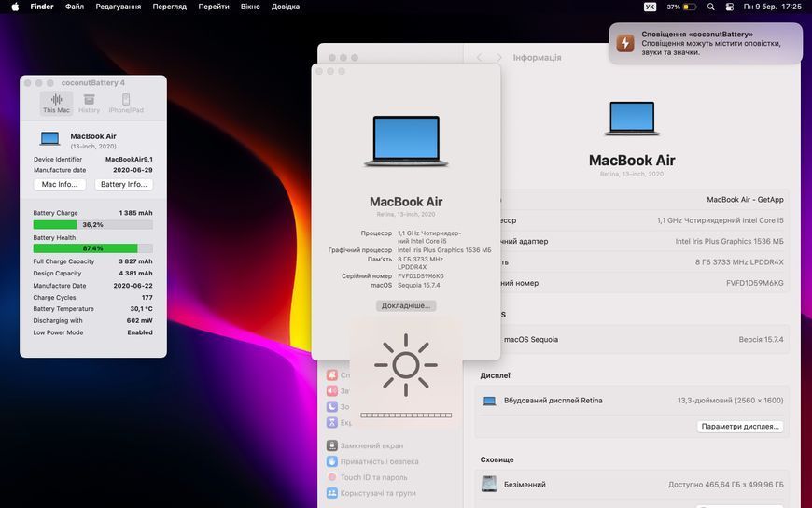Viewport: 812px width, 508px height.
Task: Click the Privacy hand icon in sidebar
Action: coord(332,461)
